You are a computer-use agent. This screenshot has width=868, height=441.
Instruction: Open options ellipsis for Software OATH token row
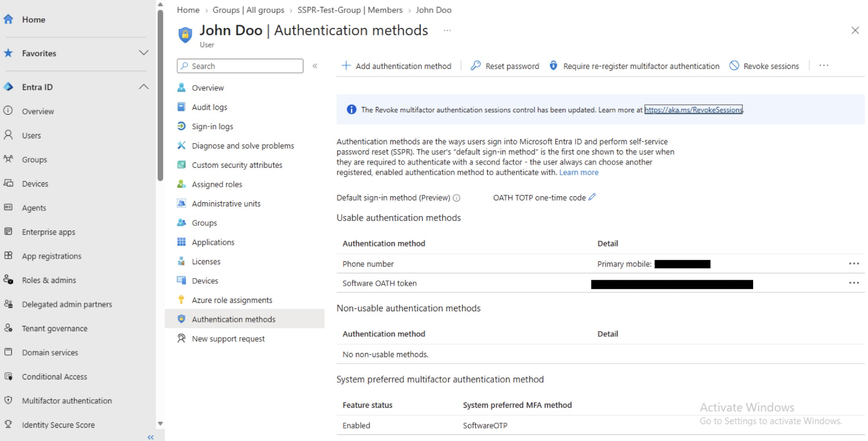(854, 283)
